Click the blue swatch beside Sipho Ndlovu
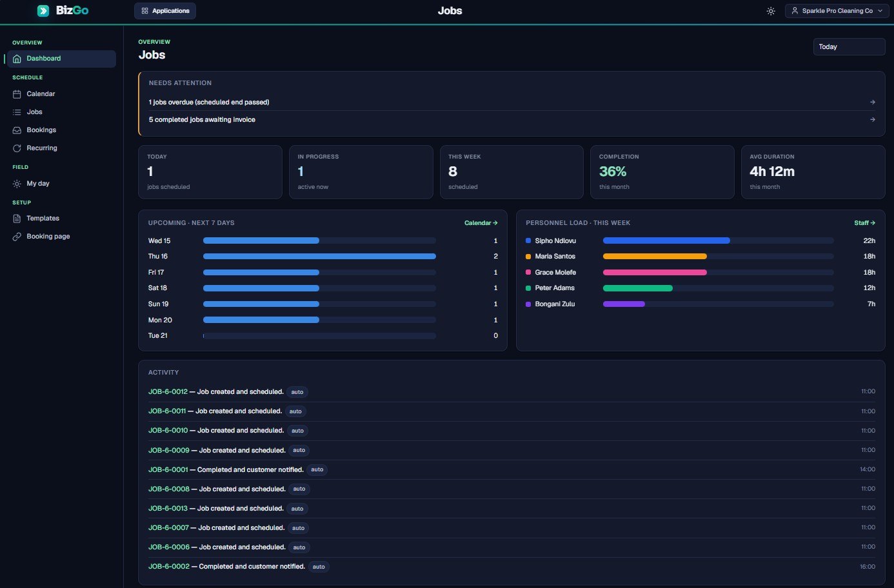This screenshot has height=588, width=894. pos(528,240)
